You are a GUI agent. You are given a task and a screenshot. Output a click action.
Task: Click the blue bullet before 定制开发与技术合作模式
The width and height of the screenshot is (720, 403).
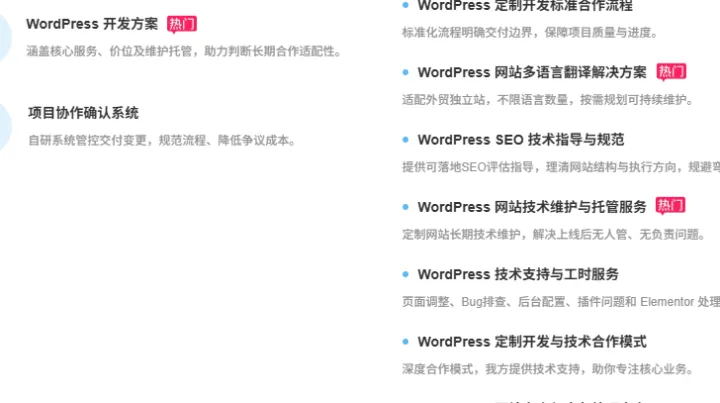(x=405, y=341)
